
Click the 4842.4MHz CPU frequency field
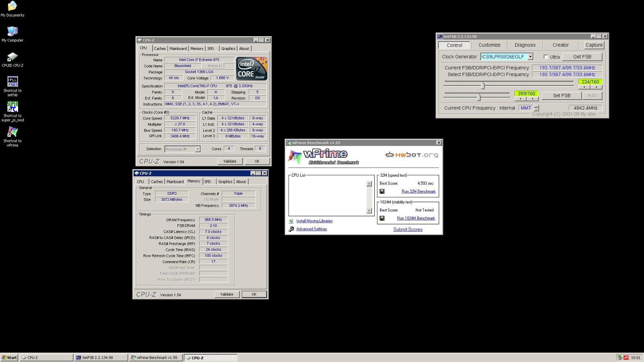click(x=585, y=108)
